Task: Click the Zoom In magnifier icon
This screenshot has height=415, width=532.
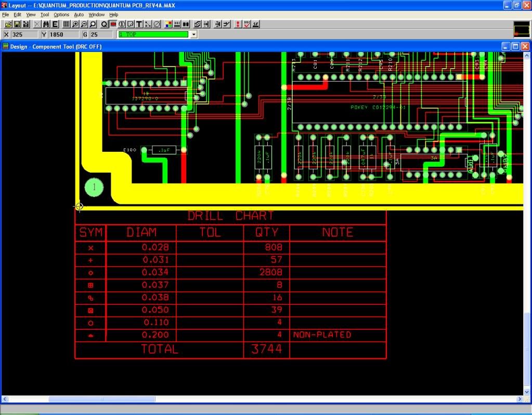Action: 75,24
